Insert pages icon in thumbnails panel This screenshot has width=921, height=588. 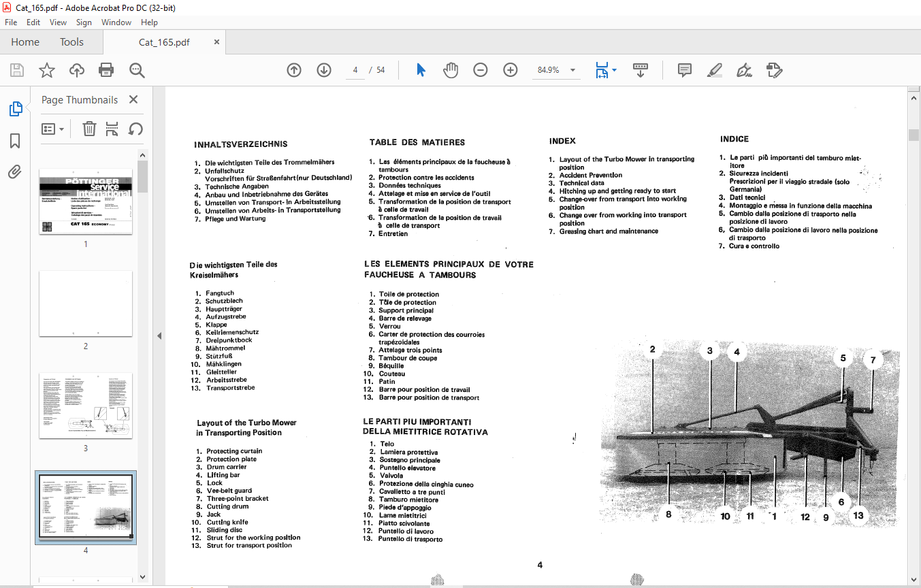click(x=112, y=129)
